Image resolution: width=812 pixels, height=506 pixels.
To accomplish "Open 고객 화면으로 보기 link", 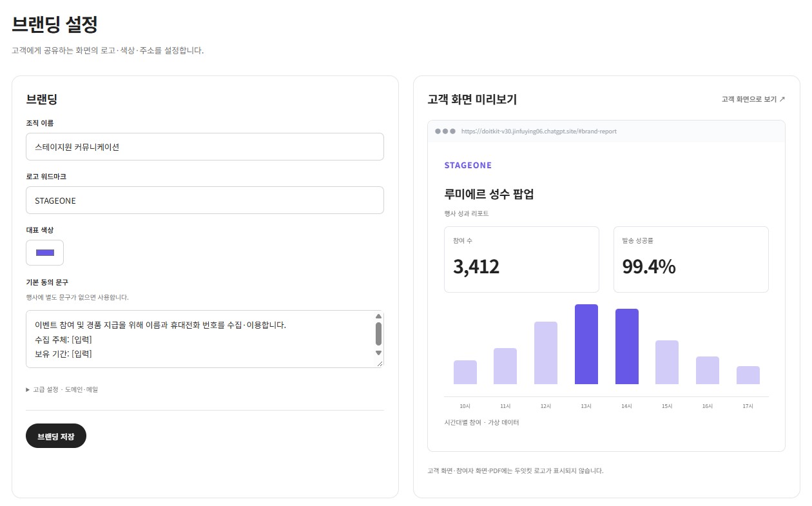I will (x=753, y=99).
